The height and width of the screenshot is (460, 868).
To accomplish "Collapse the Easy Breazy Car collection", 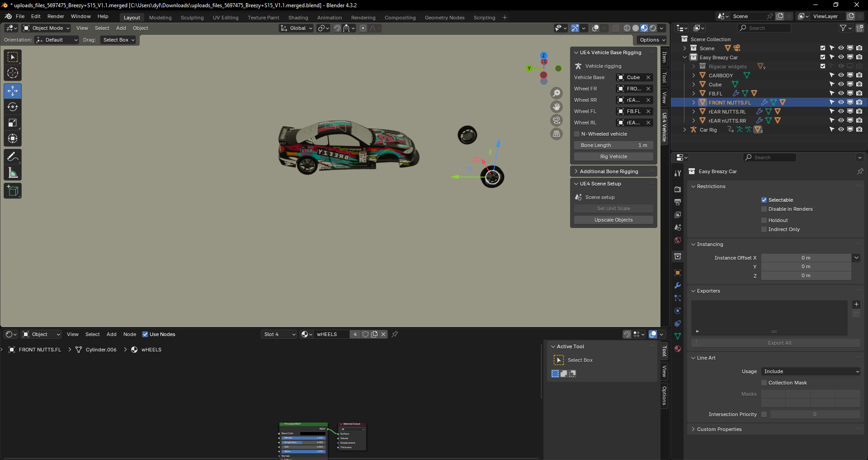I will pyautogui.click(x=684, y=57).
